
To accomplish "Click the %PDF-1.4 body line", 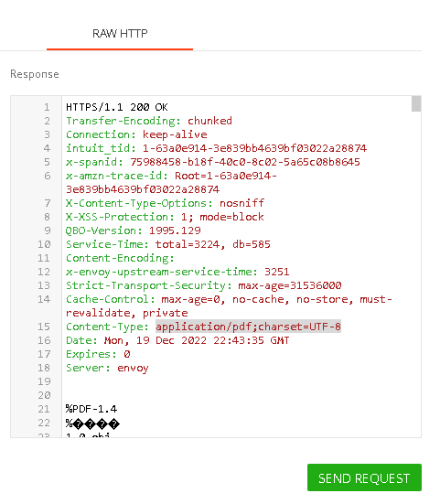I will coord(91,409).
